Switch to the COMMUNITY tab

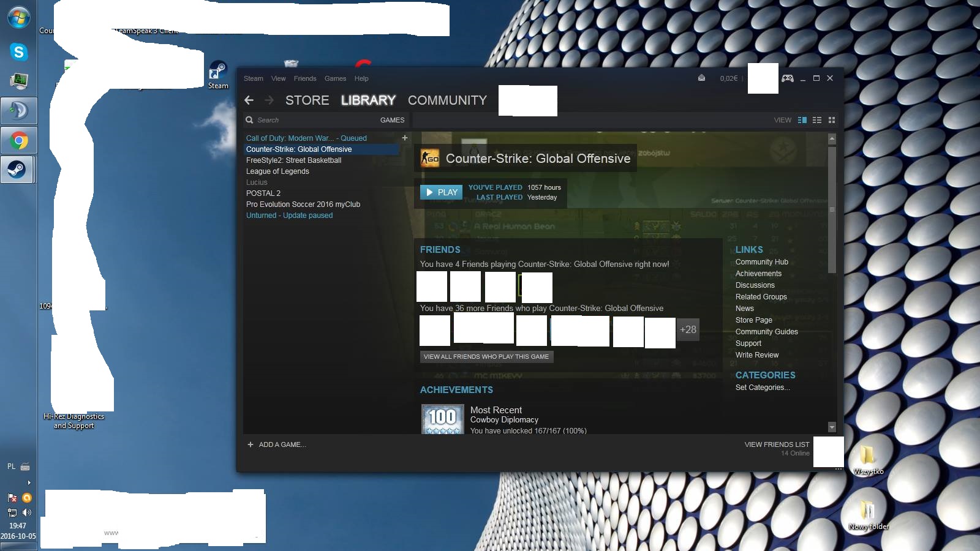[448, 100]
